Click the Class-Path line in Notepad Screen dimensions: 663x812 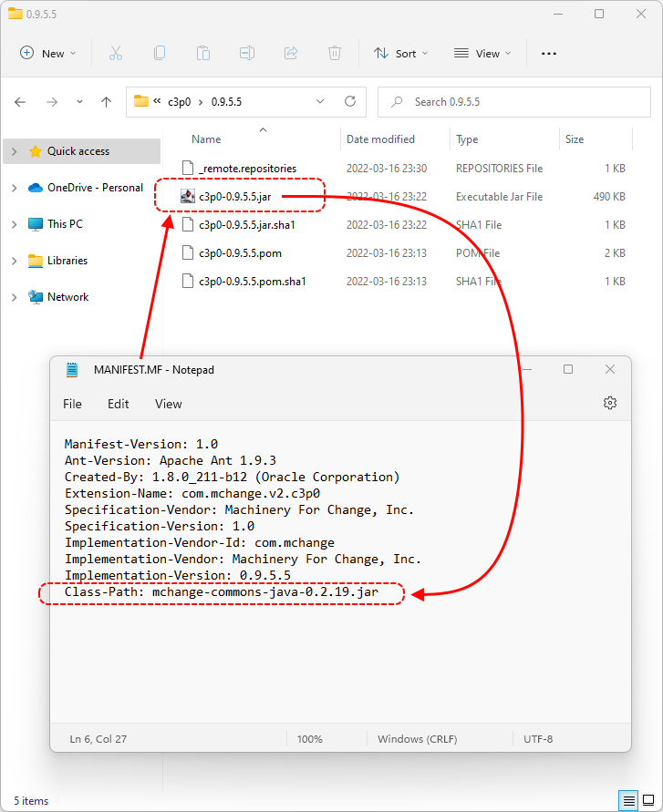click(x=222, y=591)
